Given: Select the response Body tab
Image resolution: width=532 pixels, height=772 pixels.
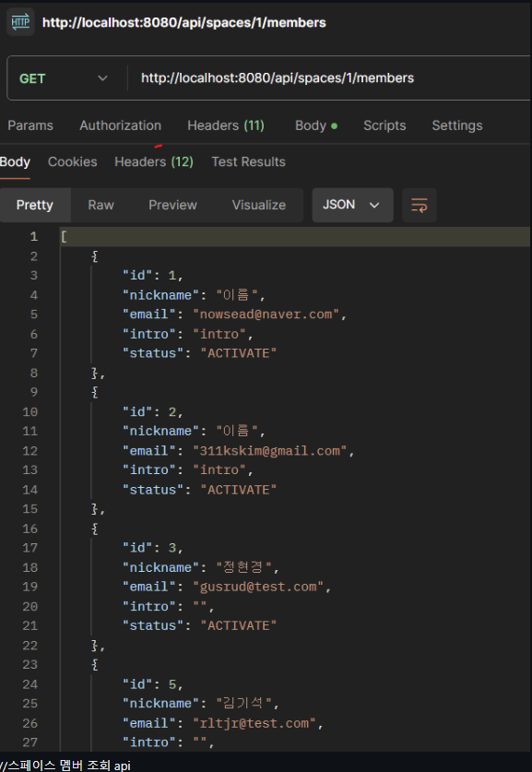Looking at the screenshot, I should pyautogui.click(x=15, y=162).
